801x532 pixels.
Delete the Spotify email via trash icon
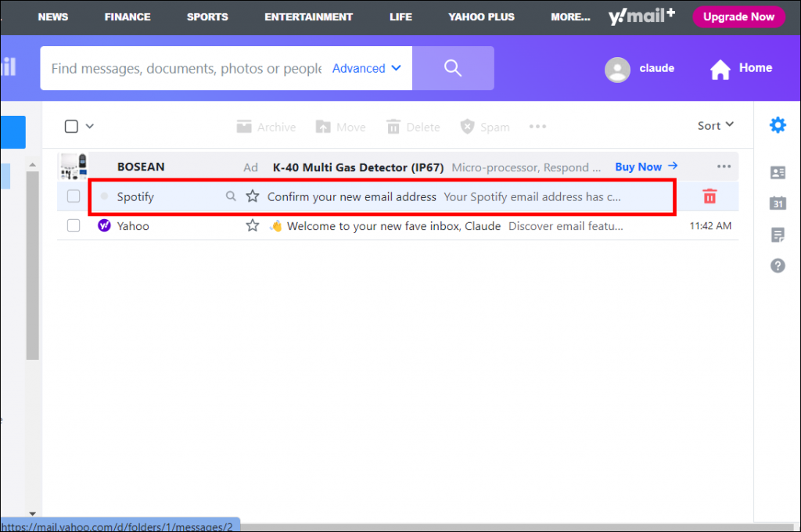(709, 197)
